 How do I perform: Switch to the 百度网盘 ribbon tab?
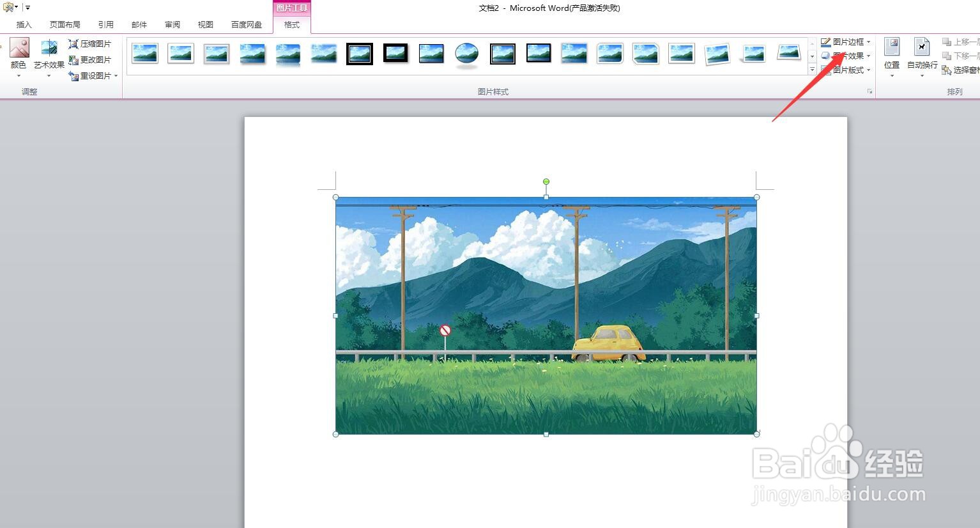coord(247,25)
